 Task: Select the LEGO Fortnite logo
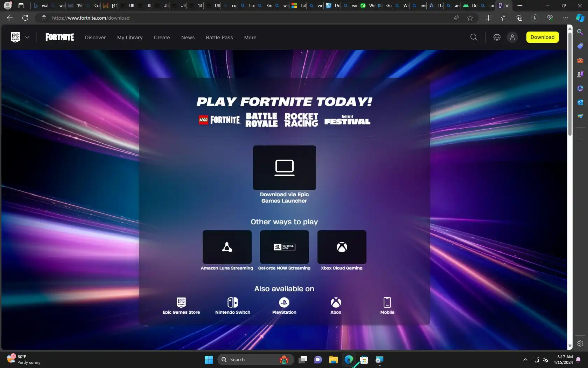[219, 120]
